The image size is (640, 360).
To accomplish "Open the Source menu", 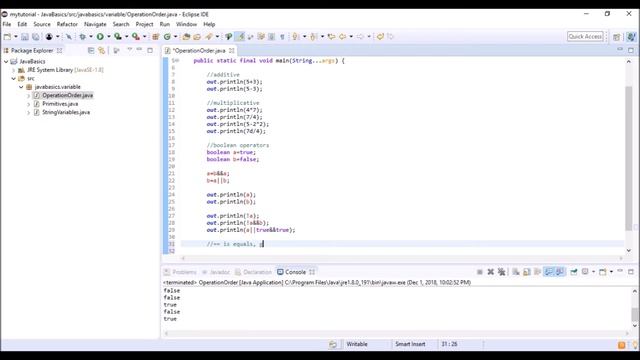I will coord(42,24).
